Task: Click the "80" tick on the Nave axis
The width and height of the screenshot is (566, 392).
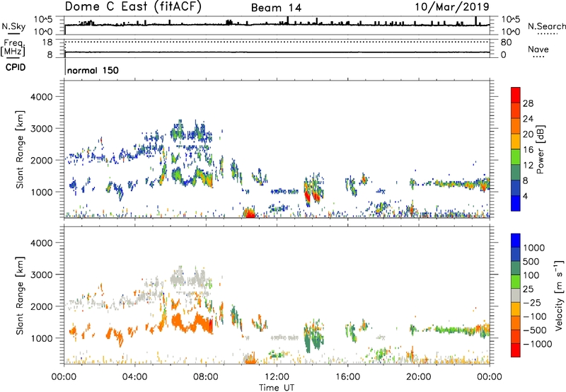Action: (x=506, y=42)
